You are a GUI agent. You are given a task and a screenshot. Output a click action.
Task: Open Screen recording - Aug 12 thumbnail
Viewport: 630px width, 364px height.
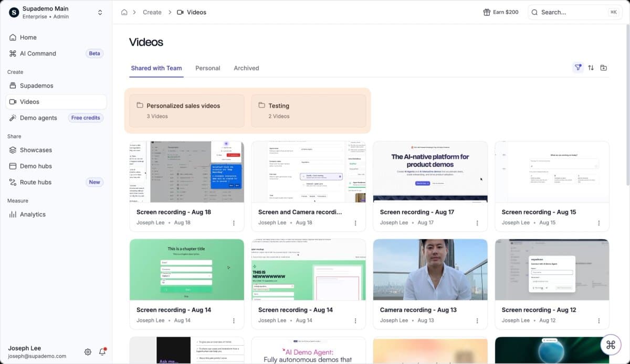coord(552,270)
